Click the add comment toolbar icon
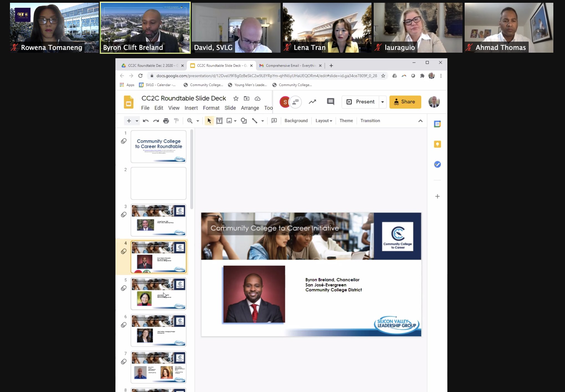The image size is (565, 392). (274, 121)
